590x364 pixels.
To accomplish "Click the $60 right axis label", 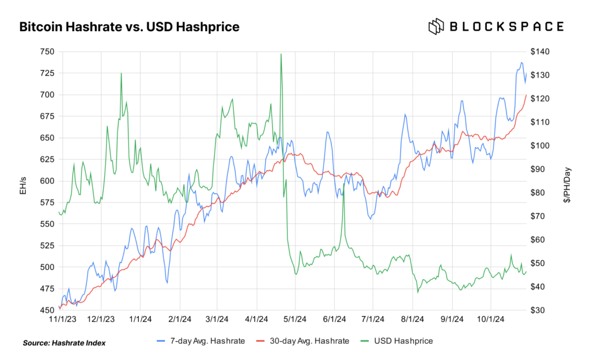I will 538,240.
